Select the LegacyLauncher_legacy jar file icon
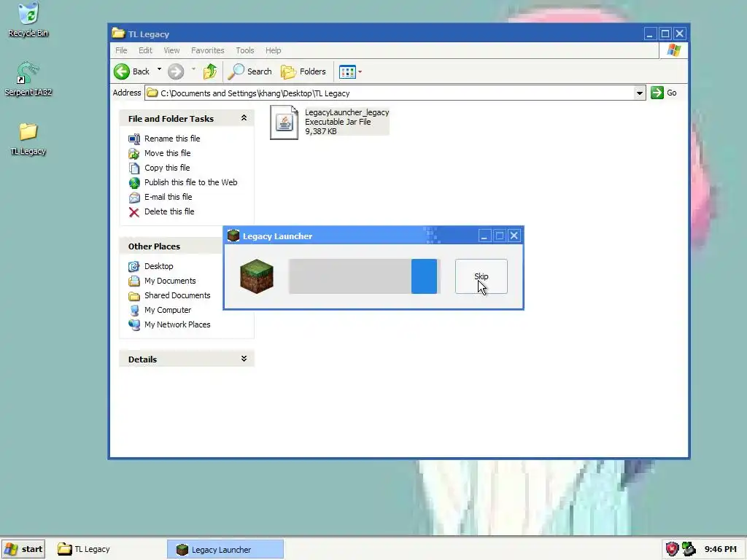The image size is (747, 560). click(x=284, y=122)
